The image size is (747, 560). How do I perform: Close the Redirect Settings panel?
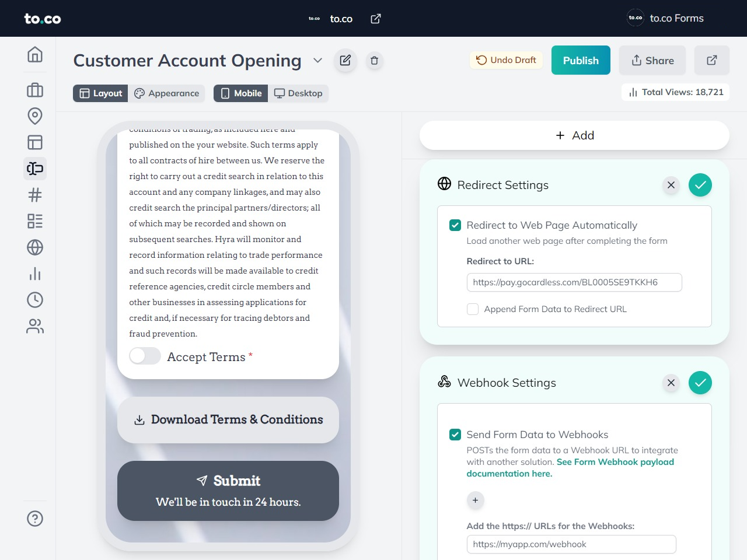(x=671, y=185)
